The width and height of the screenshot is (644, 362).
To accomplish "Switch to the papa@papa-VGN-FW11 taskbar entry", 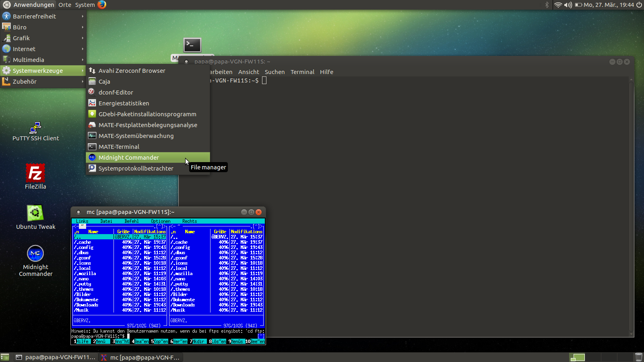I will [x=56, y=357].
